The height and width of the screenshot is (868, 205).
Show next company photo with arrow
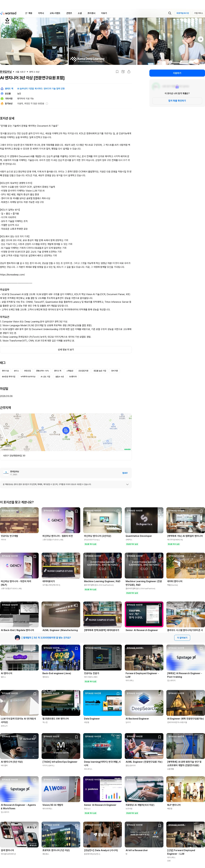coord(201,39)
